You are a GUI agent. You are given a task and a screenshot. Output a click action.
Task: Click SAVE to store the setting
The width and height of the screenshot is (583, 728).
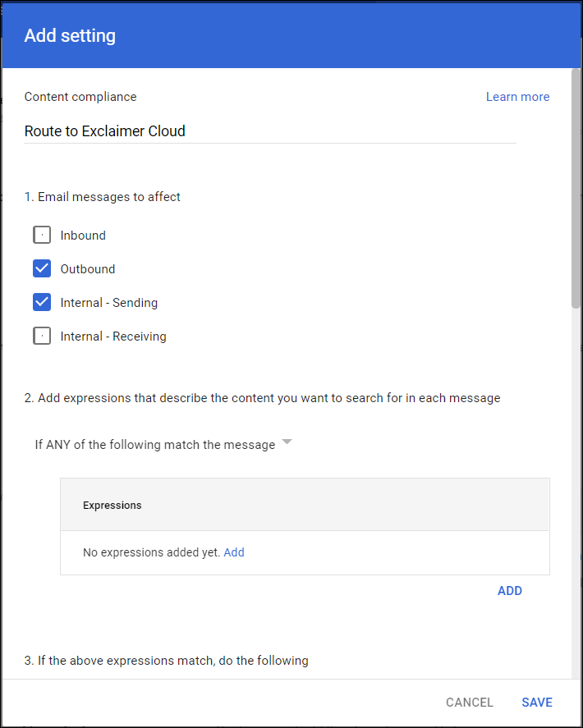(x=537, y=703)
